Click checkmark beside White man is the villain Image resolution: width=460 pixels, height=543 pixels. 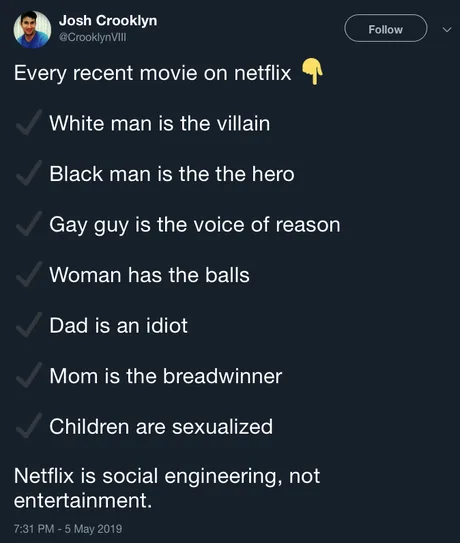tap(29, 122)
